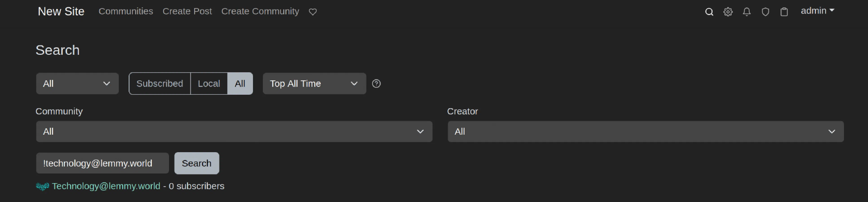Select the Local listing filter

(209, 83)
